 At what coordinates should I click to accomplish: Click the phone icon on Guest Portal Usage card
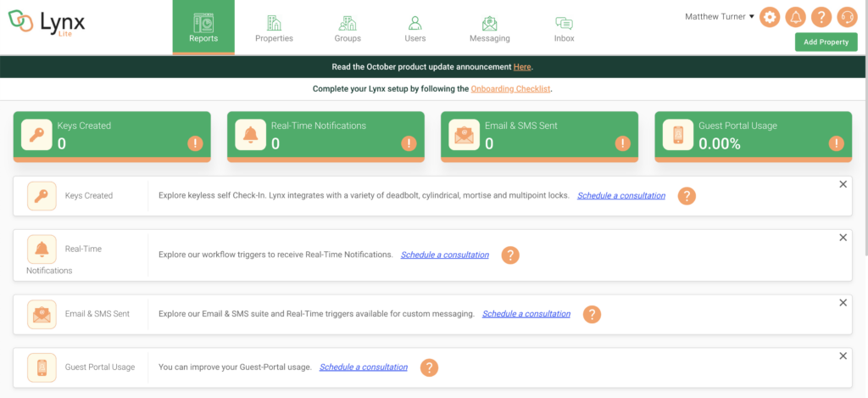click(678, 135)
